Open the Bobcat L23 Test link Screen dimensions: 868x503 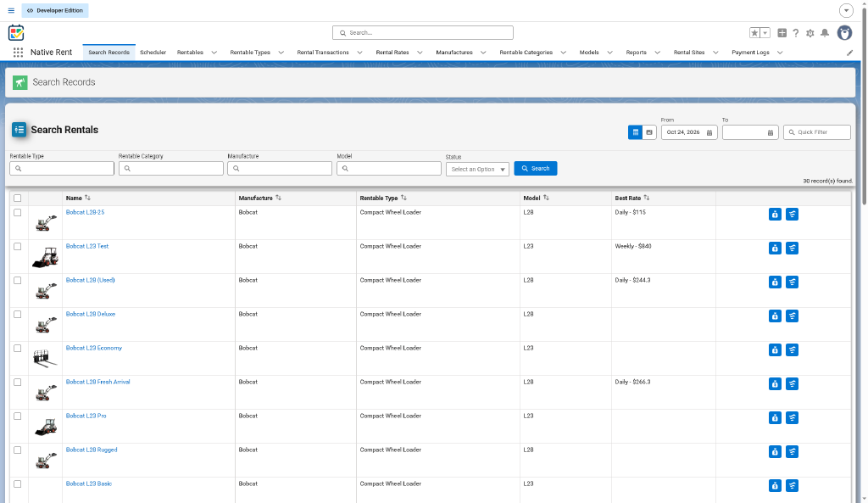(87, 246)
